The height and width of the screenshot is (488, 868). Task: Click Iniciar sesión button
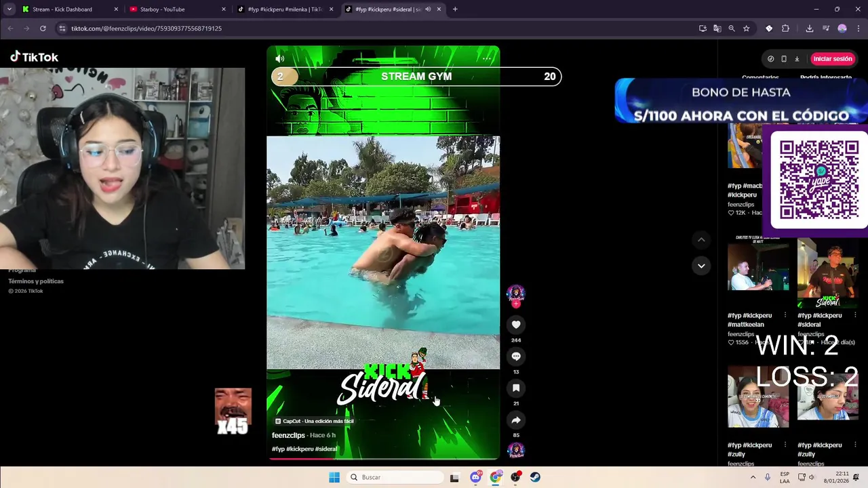[x=832, y=59]
